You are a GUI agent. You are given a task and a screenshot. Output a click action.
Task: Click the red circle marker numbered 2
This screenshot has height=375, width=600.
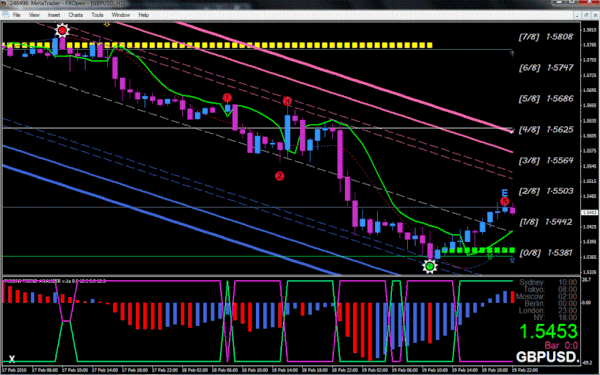[x=280, y=176]
